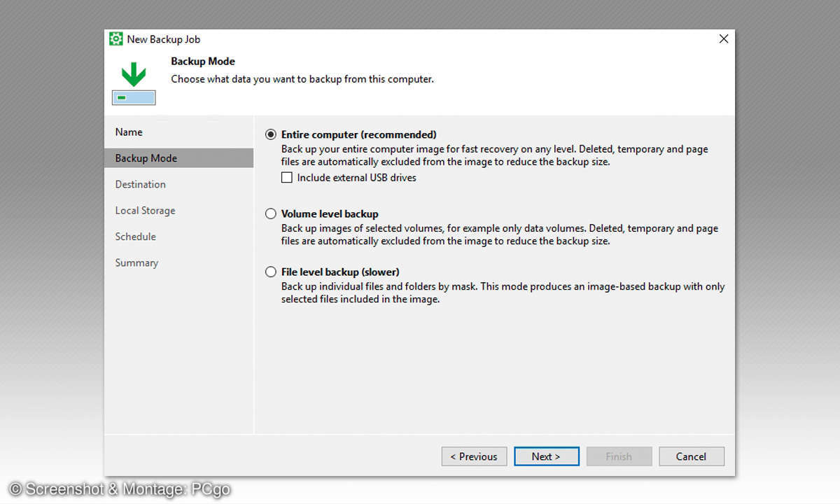
Task: Jump to the Schedule wizard step
Action: click(178, 237)
